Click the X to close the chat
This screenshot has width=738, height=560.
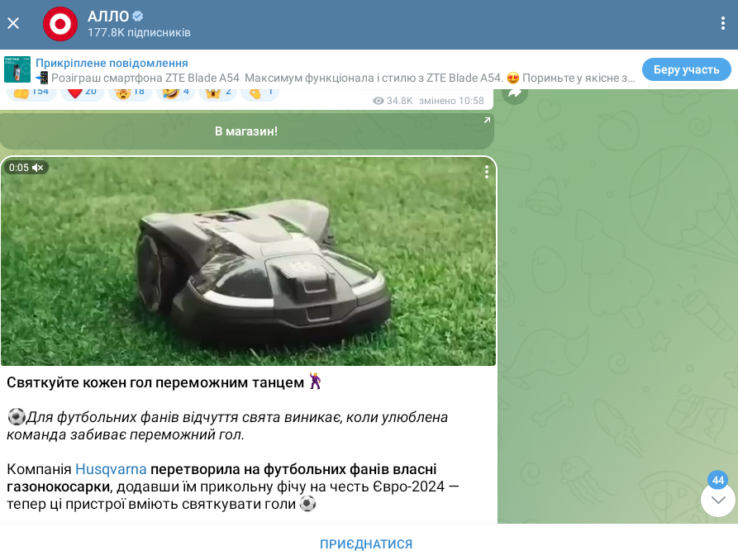point(12,24)
